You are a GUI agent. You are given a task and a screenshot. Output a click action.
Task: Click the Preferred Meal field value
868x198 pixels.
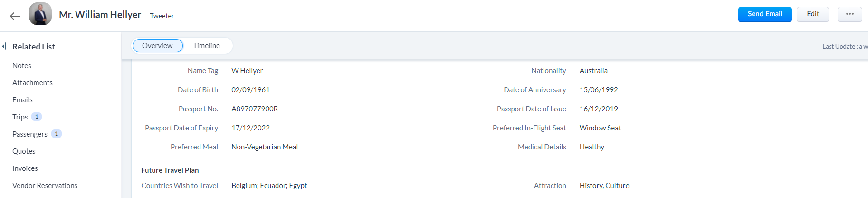click(265, 147)
